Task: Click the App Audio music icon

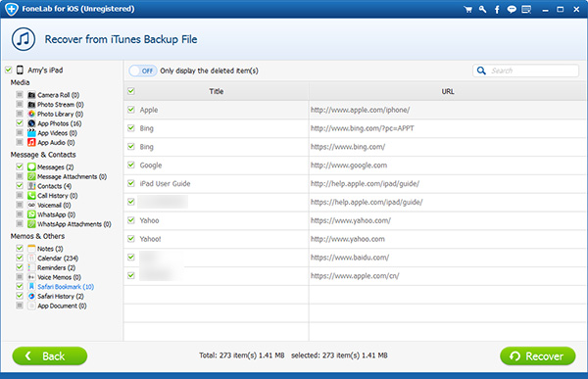Action: (31, 142)
